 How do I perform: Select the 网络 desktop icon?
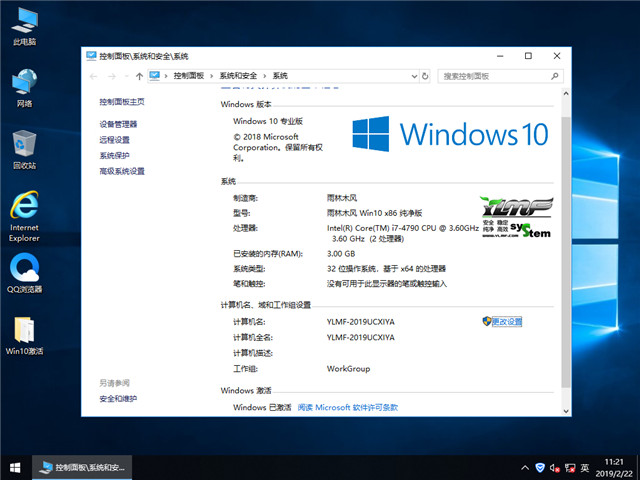pos(24,88)
